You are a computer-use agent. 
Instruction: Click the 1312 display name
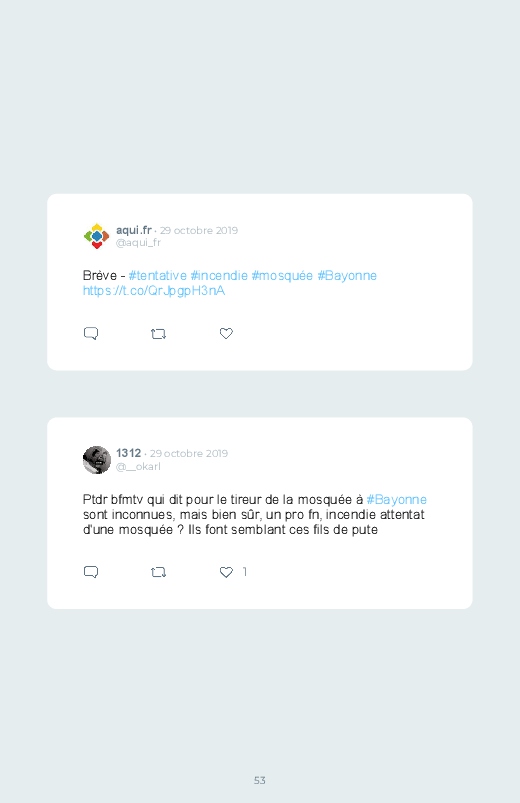click(129, 453)
